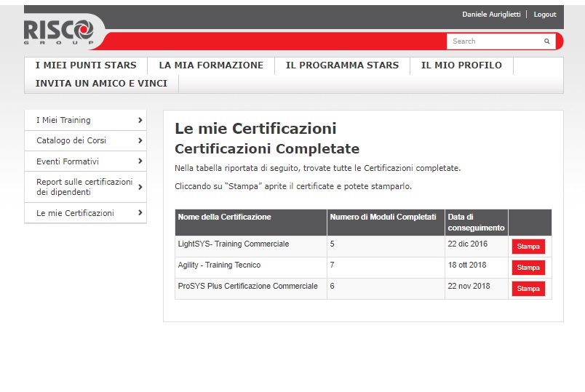585x392 pixels.
Task: Click chevron next to I Miei Training
Action: click(140, 120)
